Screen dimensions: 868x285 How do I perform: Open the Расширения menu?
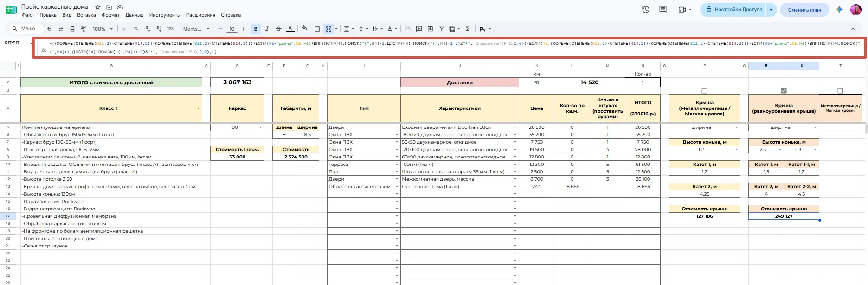(200, 15)
